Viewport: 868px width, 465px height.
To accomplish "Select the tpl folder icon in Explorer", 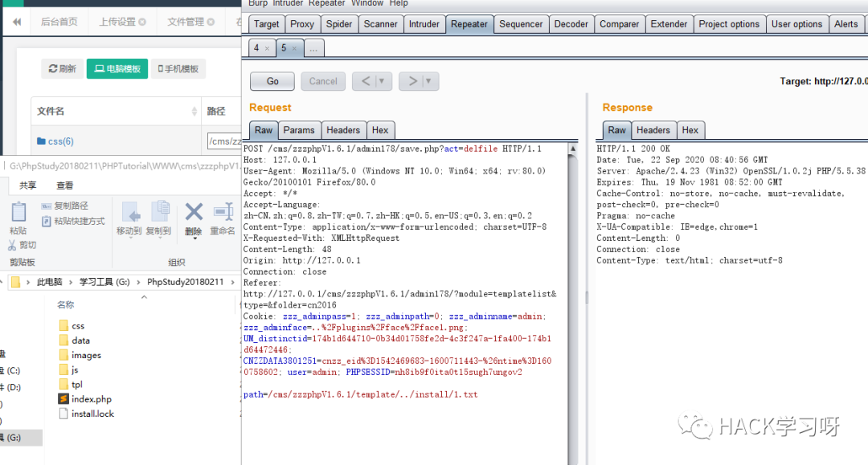I will coord(63,384).
